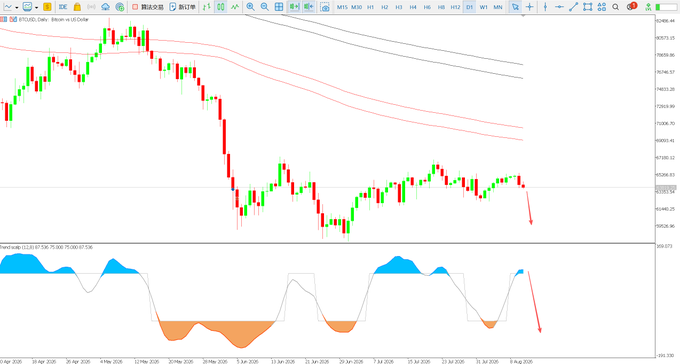Screen dimensions: 680x364
Task: Click the second small chart icon beside BTCUSD title
Action: [x=13, y=20]
